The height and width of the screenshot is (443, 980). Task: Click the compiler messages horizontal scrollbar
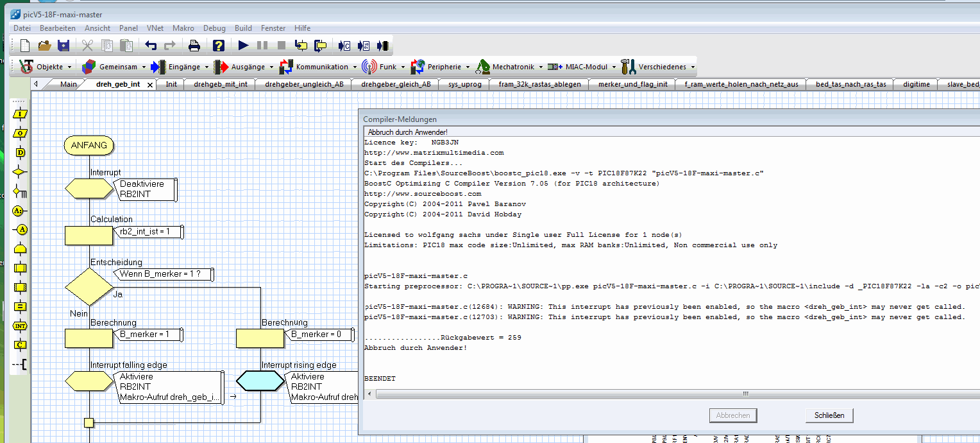(x=745, y=394)
